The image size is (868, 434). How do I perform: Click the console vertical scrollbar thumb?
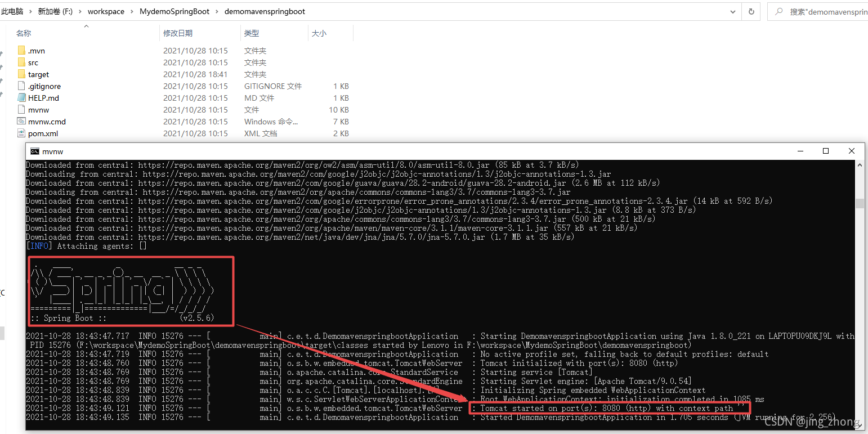860,203
